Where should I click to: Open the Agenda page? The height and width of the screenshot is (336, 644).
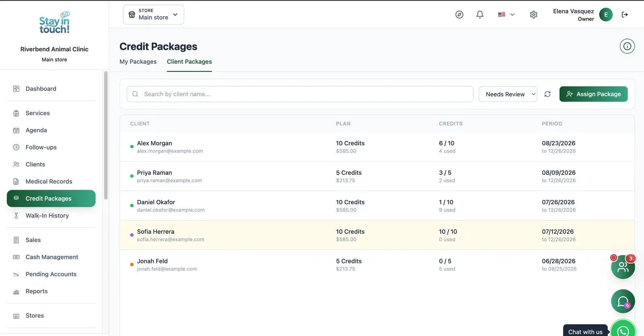52,130
